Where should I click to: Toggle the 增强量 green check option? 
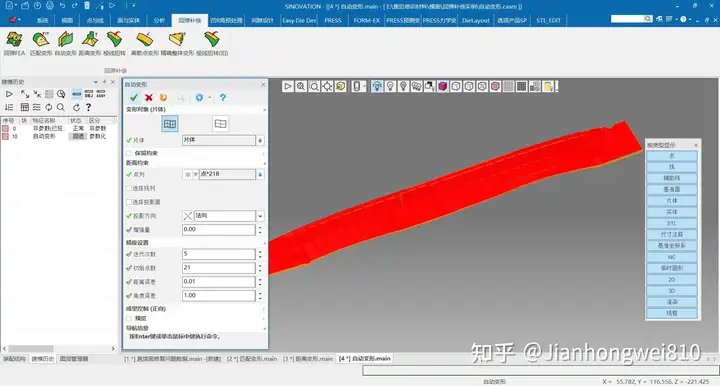pyautogui.click(x=129, y=229)
